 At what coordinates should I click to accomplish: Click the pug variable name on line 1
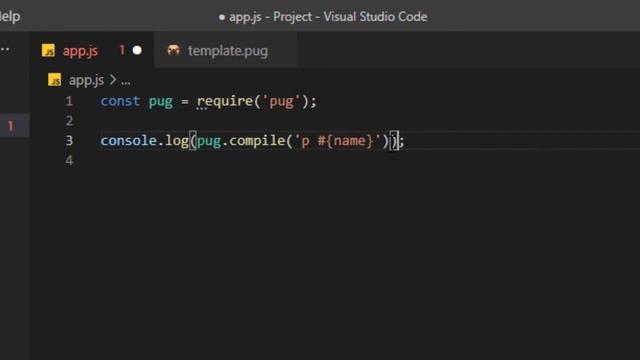coord(161,102)
